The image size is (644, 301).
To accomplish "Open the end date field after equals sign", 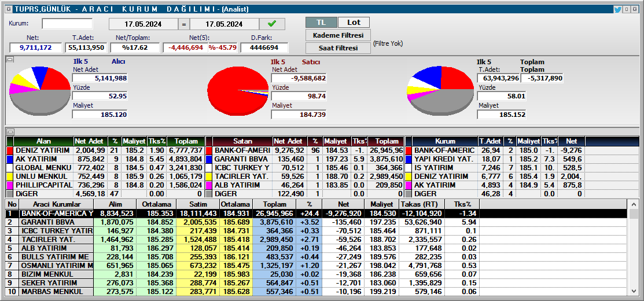I will point(225,24).
